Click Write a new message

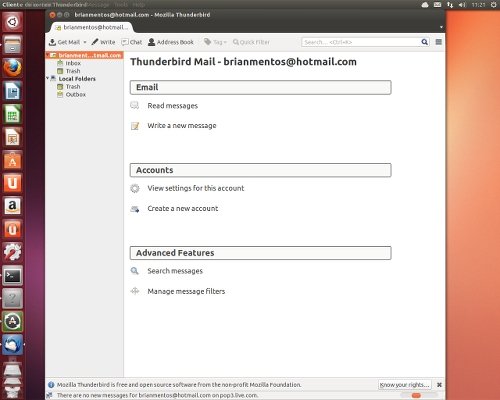coord(182,126)
